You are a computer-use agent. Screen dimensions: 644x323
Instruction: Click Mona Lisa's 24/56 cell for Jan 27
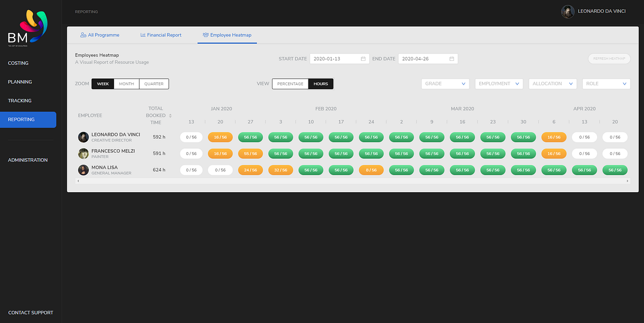[x=250, y=170]
